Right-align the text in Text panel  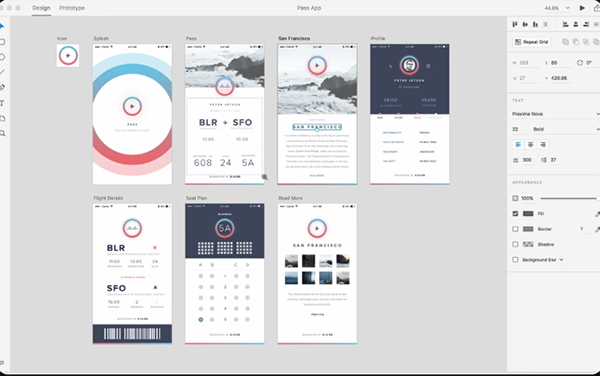543,145
